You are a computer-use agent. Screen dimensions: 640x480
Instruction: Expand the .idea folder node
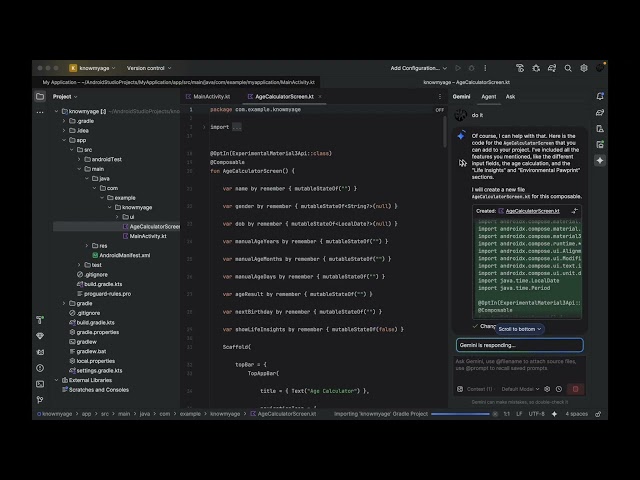[x=64, y=131]
